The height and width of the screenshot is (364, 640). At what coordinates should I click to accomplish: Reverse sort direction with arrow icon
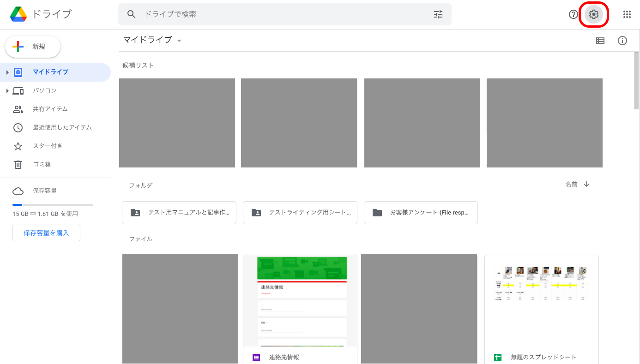(586, 184)
